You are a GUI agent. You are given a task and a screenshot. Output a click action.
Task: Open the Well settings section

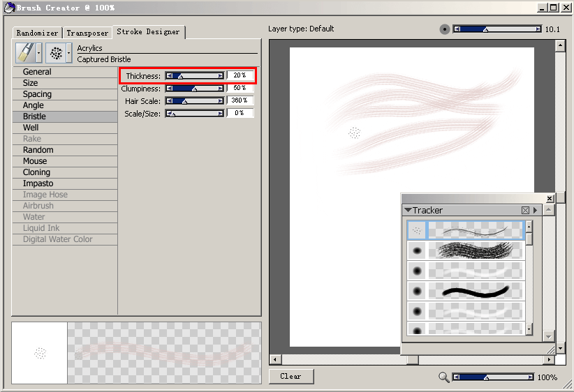coord(65,128)
